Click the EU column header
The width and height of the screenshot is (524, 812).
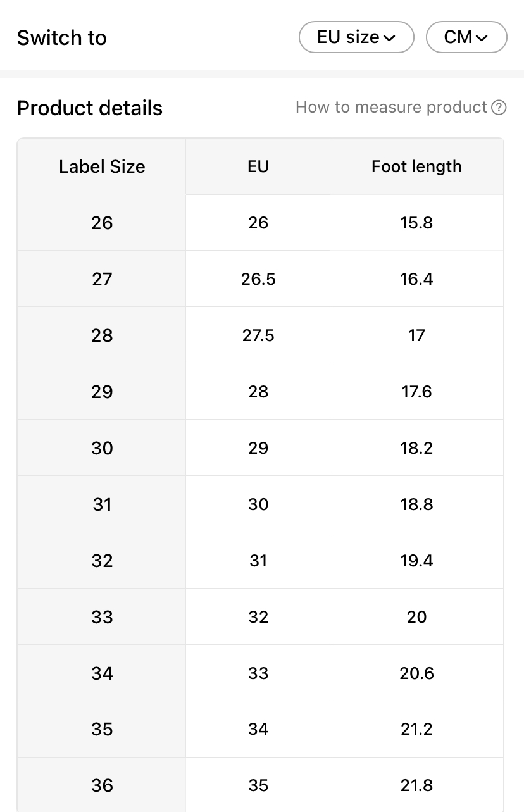258,166
